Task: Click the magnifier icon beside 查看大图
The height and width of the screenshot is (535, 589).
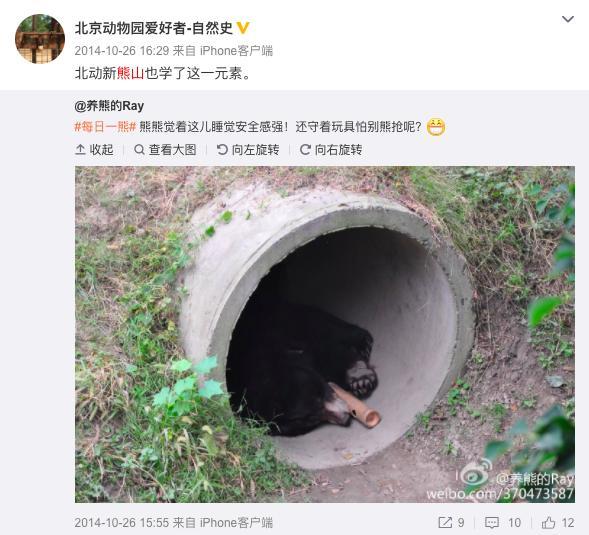Action: (139, 150)
